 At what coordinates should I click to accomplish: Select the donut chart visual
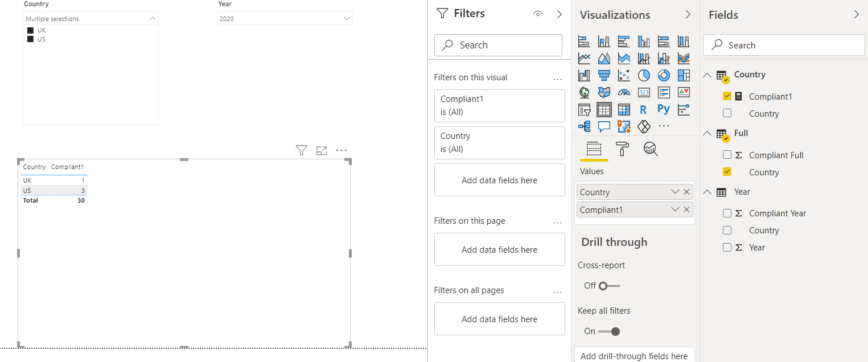664,75
